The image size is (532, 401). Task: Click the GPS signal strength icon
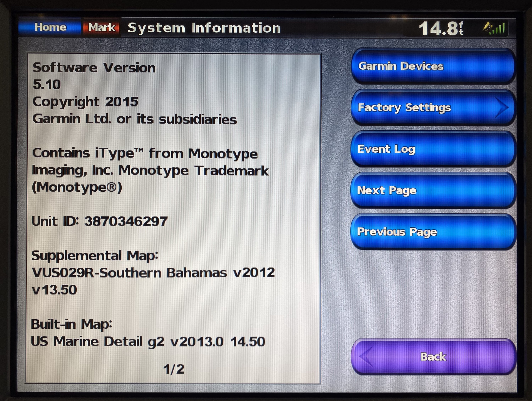[x=494, y=28]
